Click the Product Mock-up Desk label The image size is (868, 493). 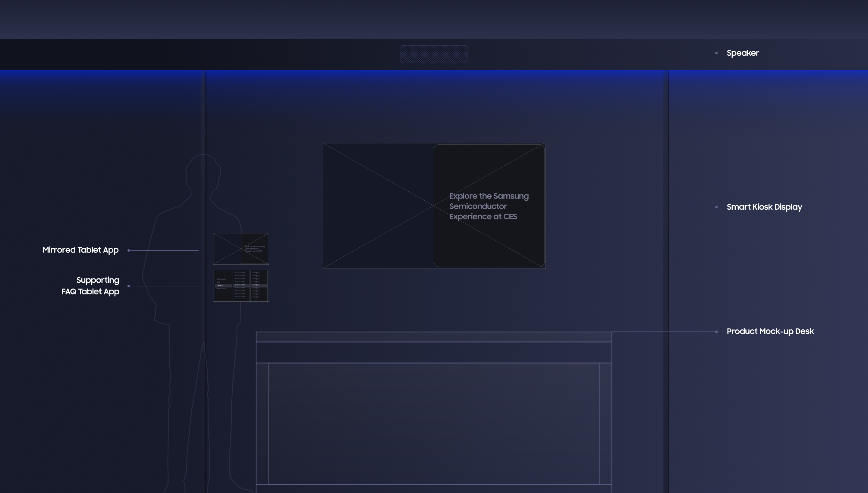coord(770,331)
